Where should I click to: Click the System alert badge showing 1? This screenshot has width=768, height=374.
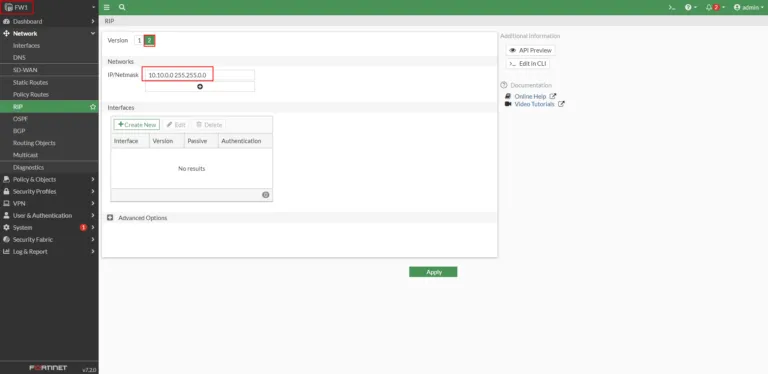pyautogui.click(x=83, y=228)
